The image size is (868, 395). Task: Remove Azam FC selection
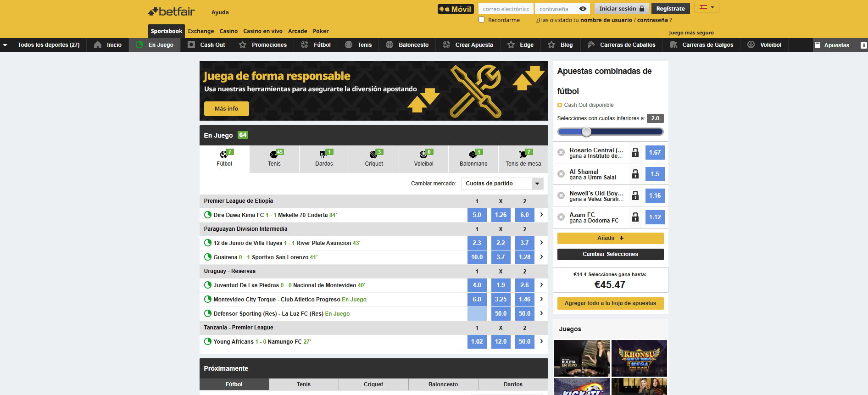click(561, 217)
